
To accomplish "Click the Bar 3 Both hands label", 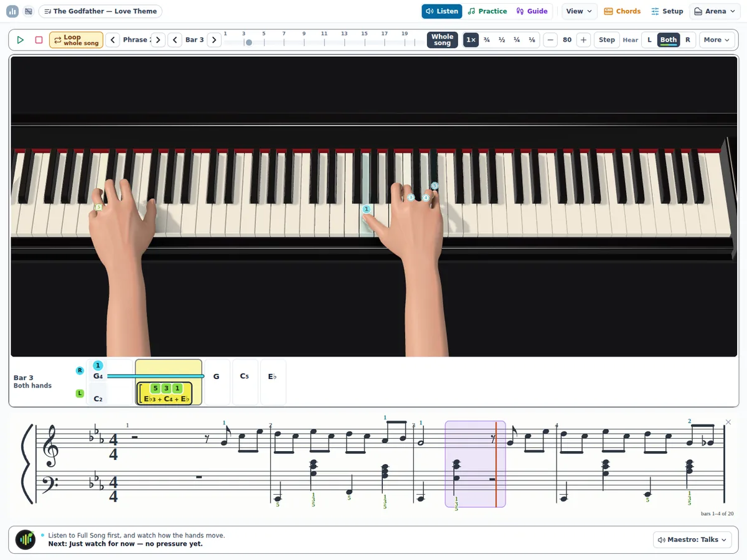I will [32, 381].
